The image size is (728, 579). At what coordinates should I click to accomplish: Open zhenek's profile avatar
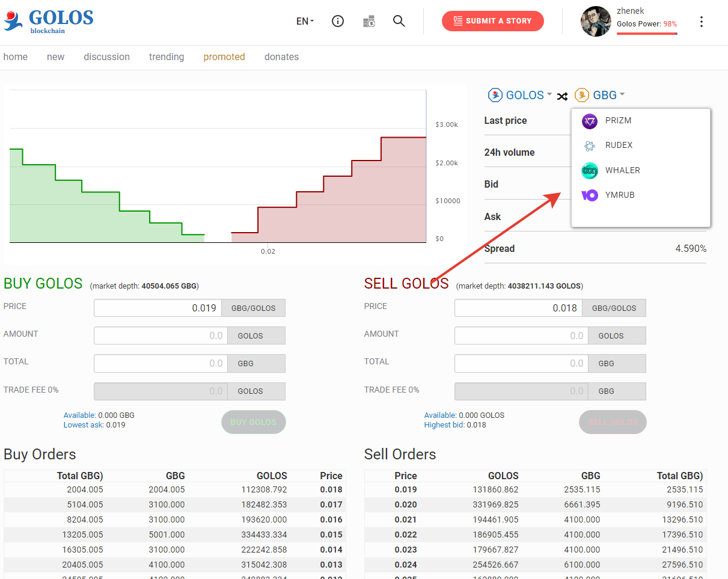click(596, 22)
